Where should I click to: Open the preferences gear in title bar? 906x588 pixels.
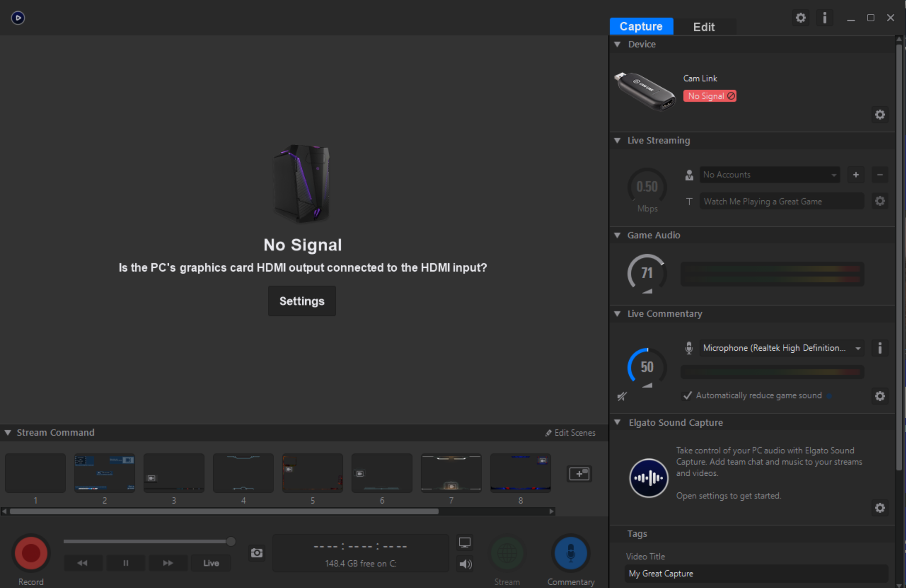tap(800, 18)
